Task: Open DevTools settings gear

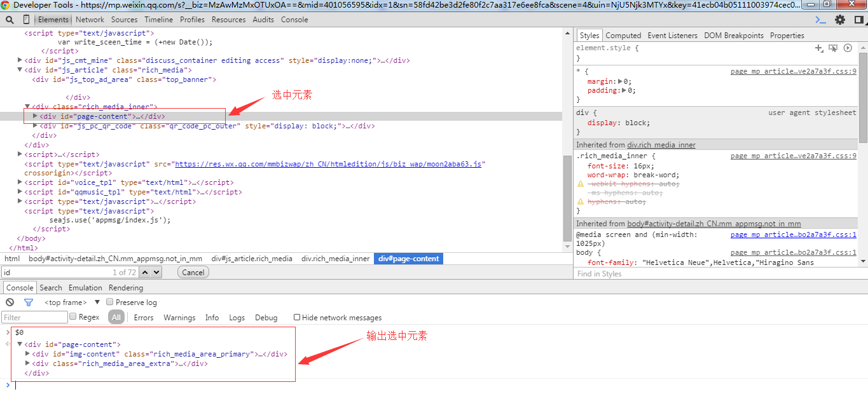Action: 840,20
